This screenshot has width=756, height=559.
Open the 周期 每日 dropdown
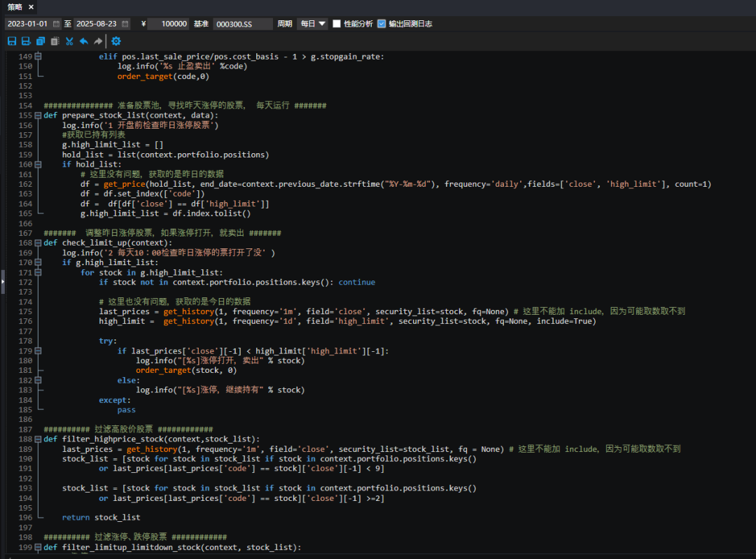(312, 24)
